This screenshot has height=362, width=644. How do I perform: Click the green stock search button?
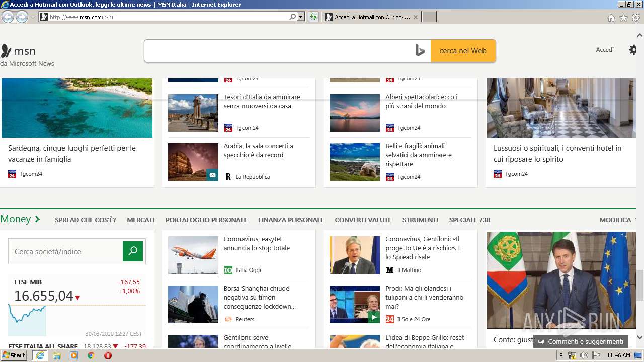point(133,251)
